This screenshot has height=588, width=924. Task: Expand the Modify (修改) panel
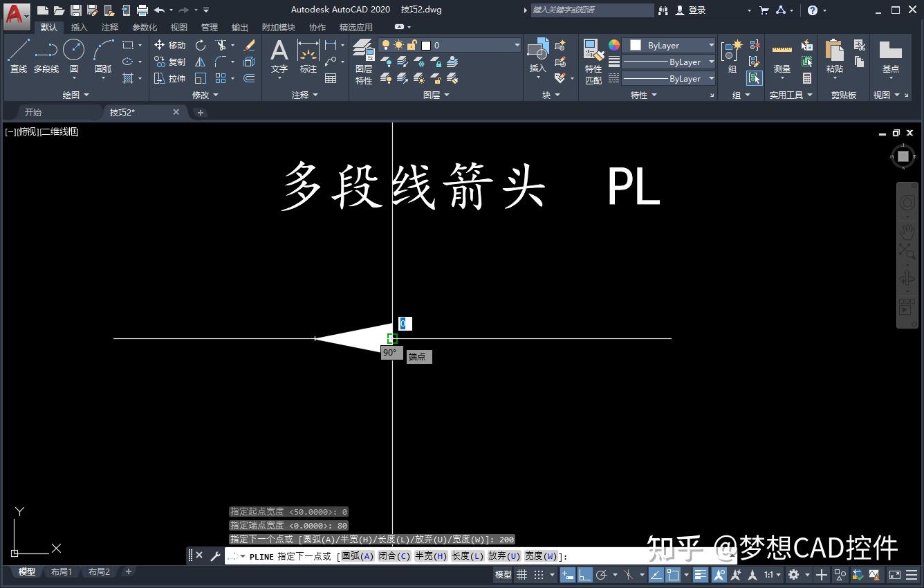[x=205, y=95]
